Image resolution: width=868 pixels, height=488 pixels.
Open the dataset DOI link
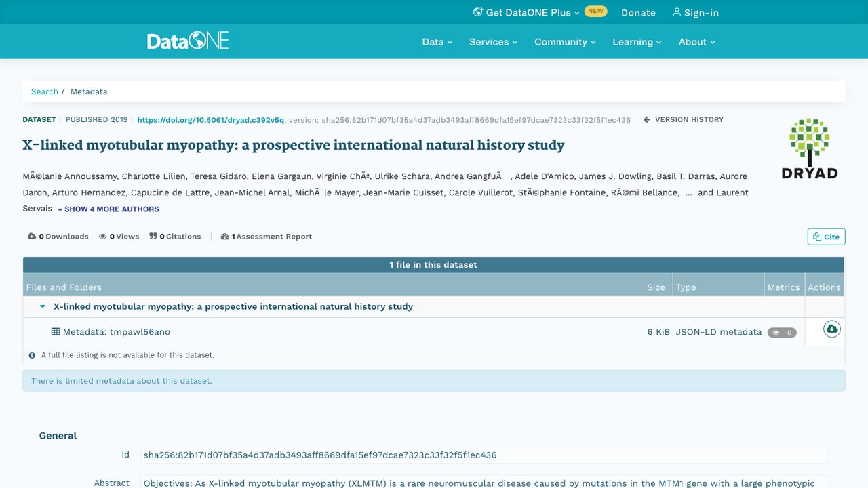coord(211,120)
